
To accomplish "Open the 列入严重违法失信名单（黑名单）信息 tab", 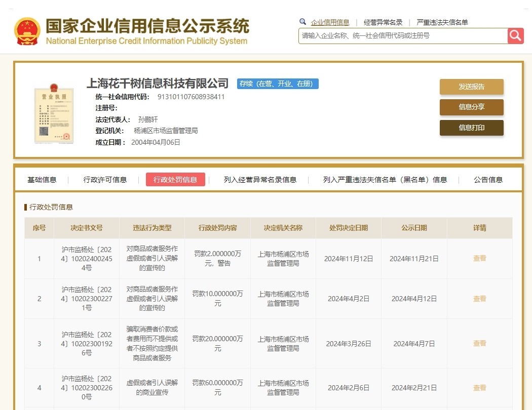I will [x=385, y=180].
